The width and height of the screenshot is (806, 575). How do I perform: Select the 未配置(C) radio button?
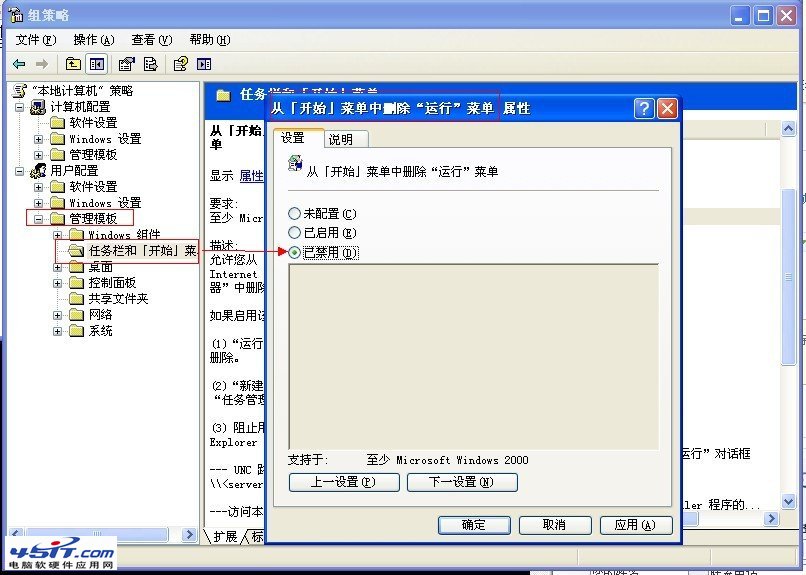[294, 213]
